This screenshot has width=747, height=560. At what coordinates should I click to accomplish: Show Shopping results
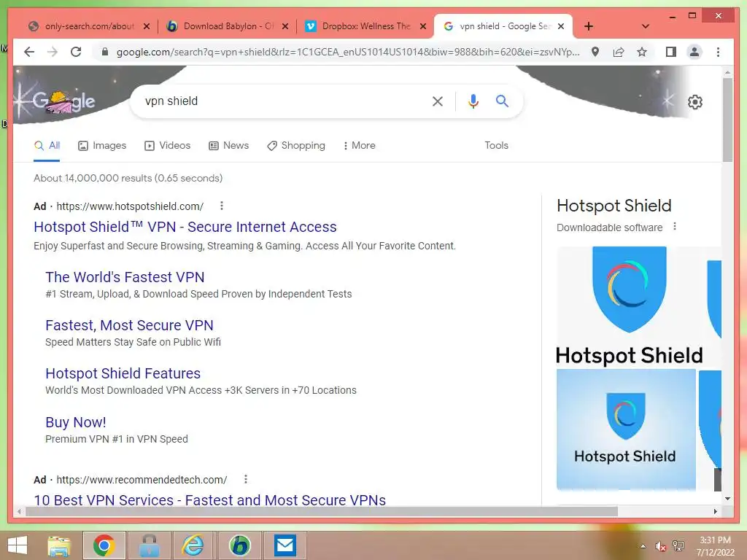point(296,145)
